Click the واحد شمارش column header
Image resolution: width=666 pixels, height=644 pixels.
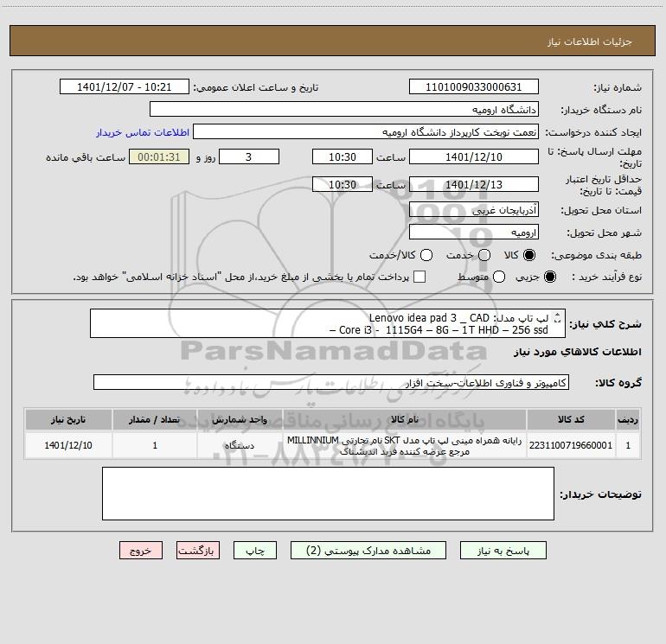tap(240, 419)
